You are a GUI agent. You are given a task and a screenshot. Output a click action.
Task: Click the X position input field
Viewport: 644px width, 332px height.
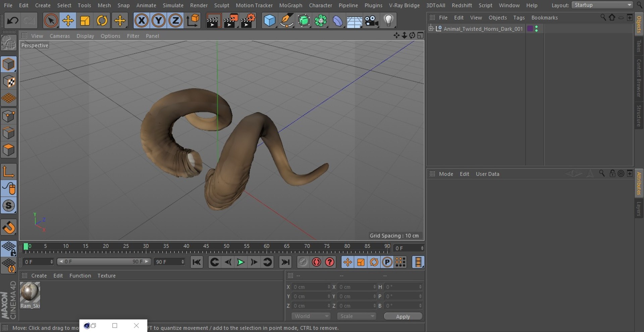pos(312,287)
